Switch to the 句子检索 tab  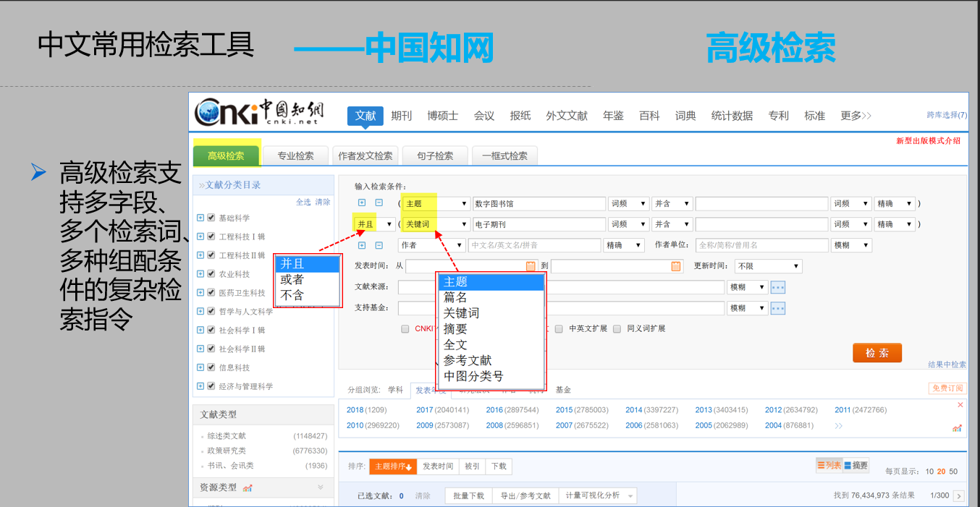435,155
